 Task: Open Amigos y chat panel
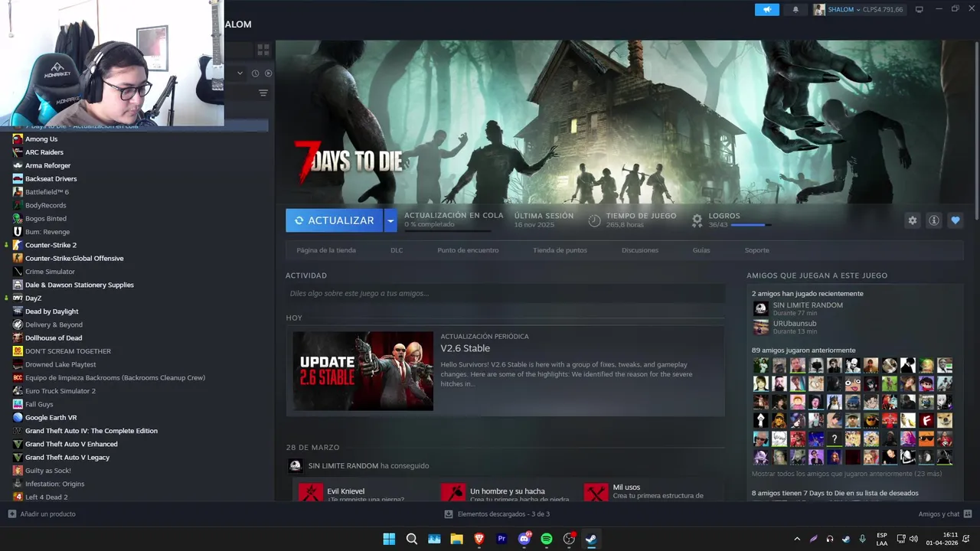point(945,514)
